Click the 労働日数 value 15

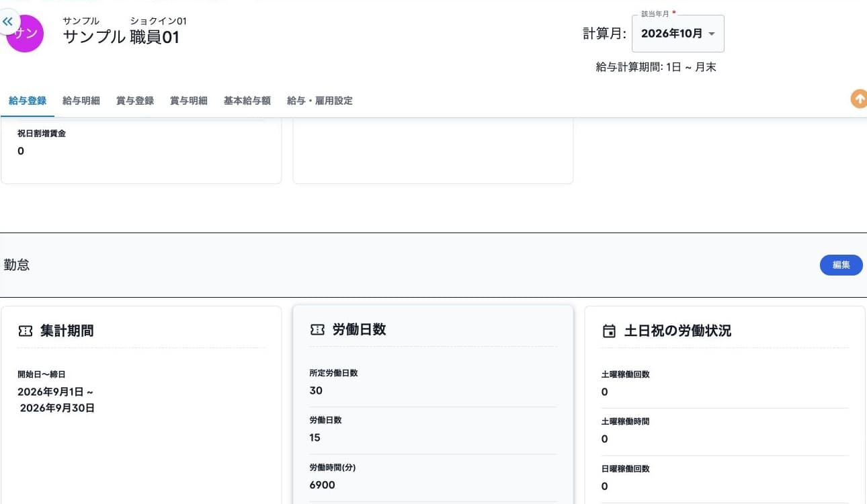point(315,437)
